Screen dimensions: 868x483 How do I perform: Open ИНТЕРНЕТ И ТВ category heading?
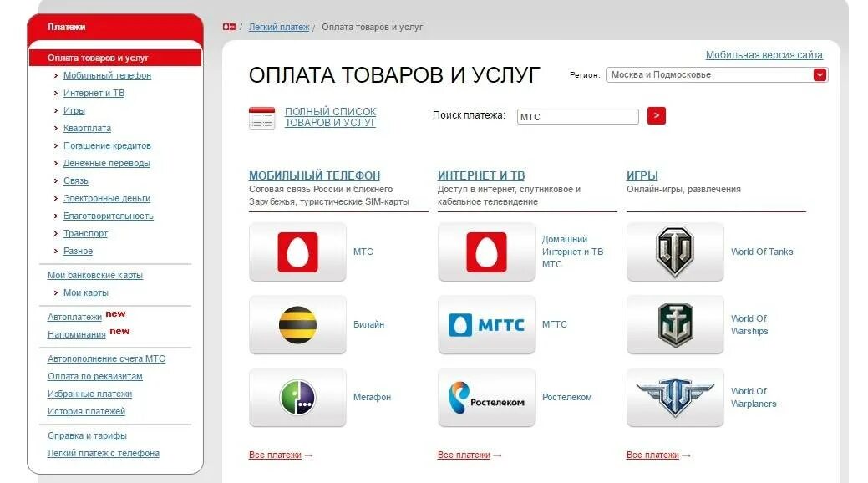point(481,175)
